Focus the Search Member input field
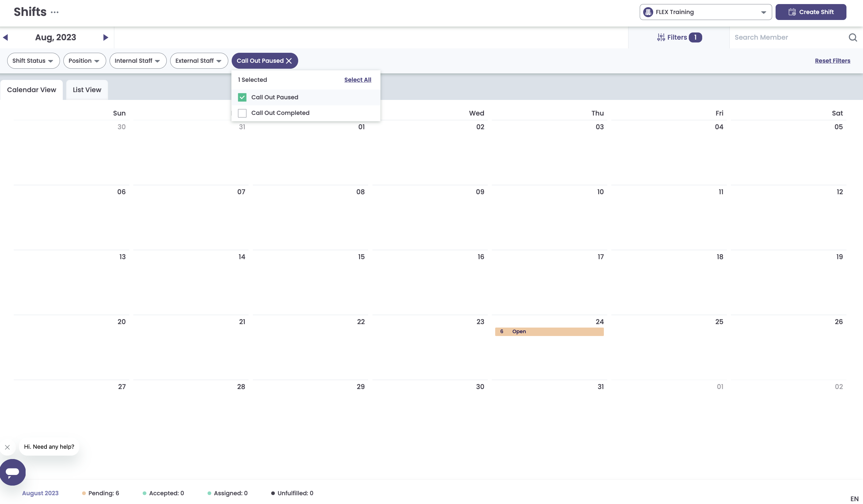This screenshot has width=863, height=504. click(x=788, y=37)
